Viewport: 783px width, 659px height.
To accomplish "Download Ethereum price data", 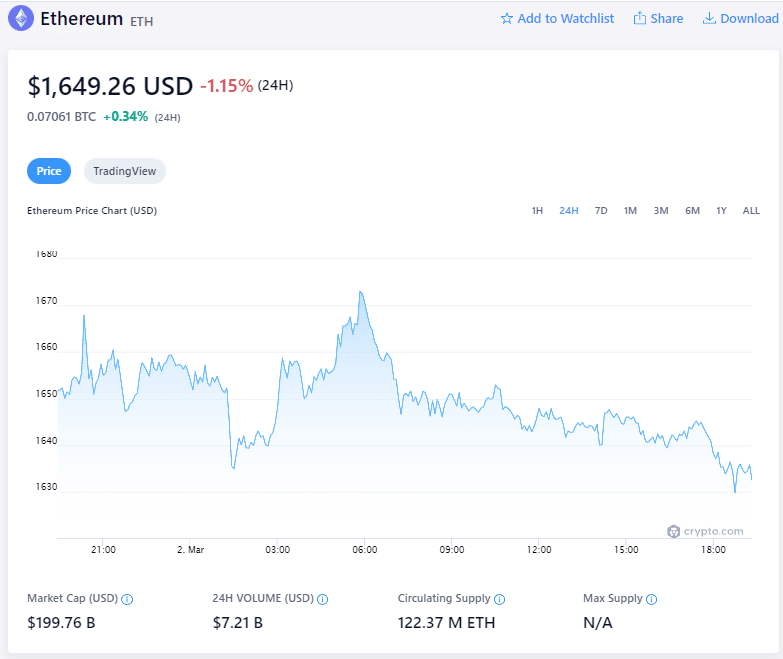I will pyautogui.click(x=741, y=18).
